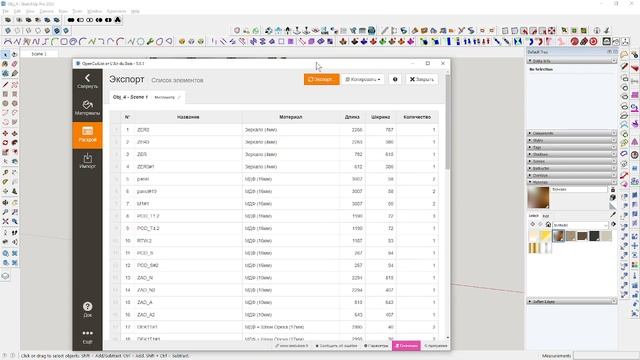The height and width of the screenshot is (360, 640).
Task: Activate the Rotate tool
Action: [5, 143]
